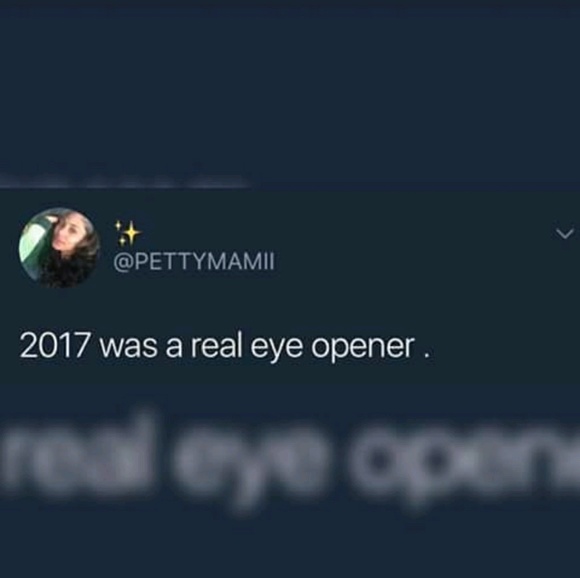Click the word 'real' in the tweet
Viewport: 580px width, 578px height.
point(214,347)
